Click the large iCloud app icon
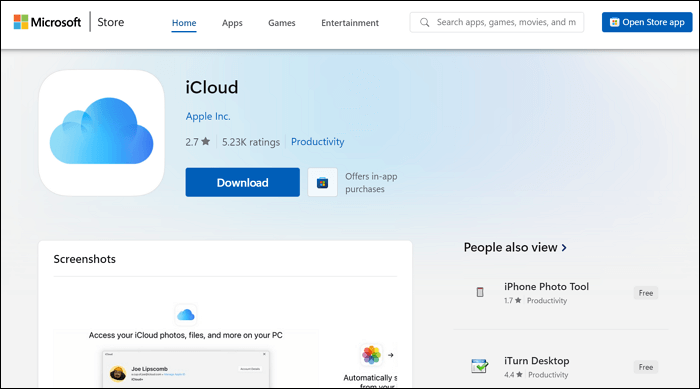The width and height of the screenshot is (700, 389). tap(101, 133)
